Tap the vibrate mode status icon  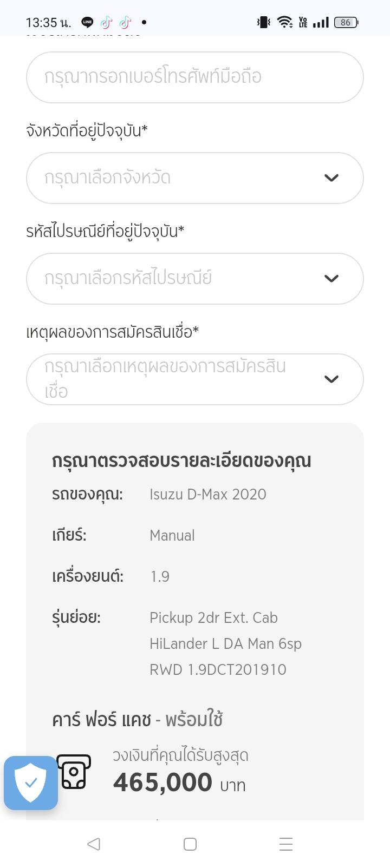click(264, 22)
